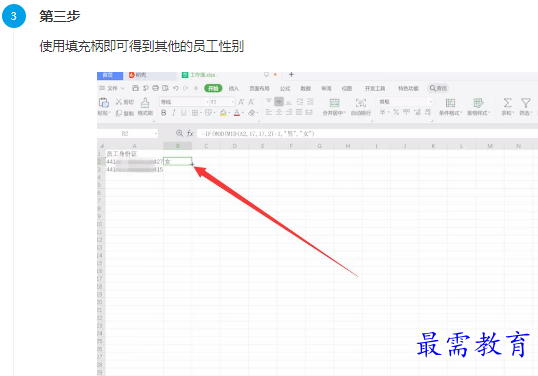This screenshot has height=376, width=538.
Task: Click the AutoSum sigma icon
Action: point(507,103)
